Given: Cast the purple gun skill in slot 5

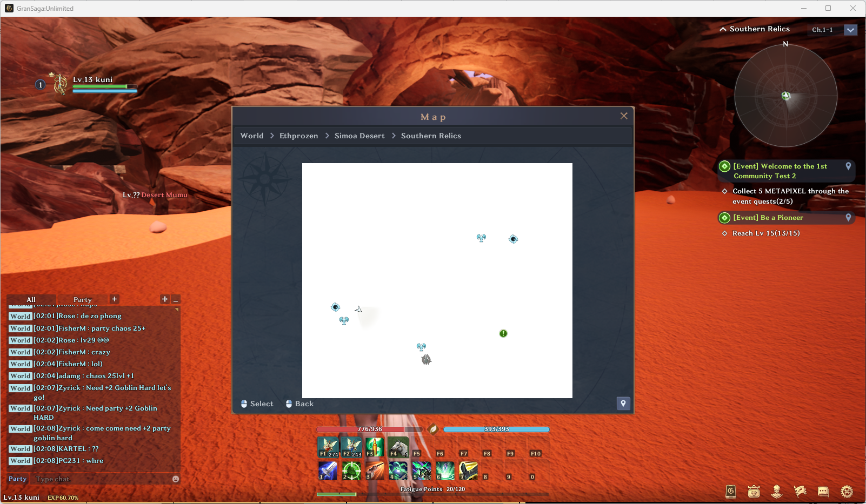Looking at the screenshot, I should 422,471.
